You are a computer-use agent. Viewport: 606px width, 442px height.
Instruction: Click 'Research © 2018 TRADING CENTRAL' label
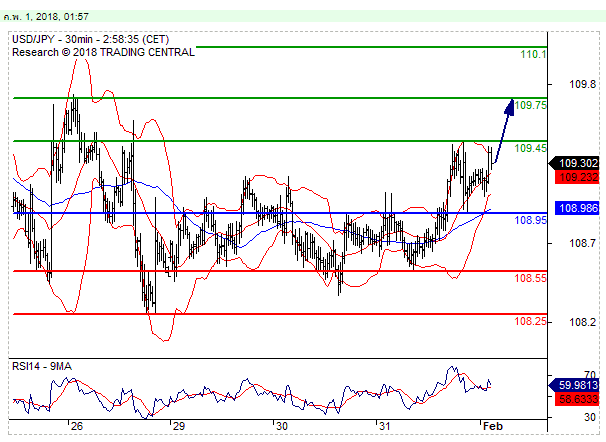point(103,52)
